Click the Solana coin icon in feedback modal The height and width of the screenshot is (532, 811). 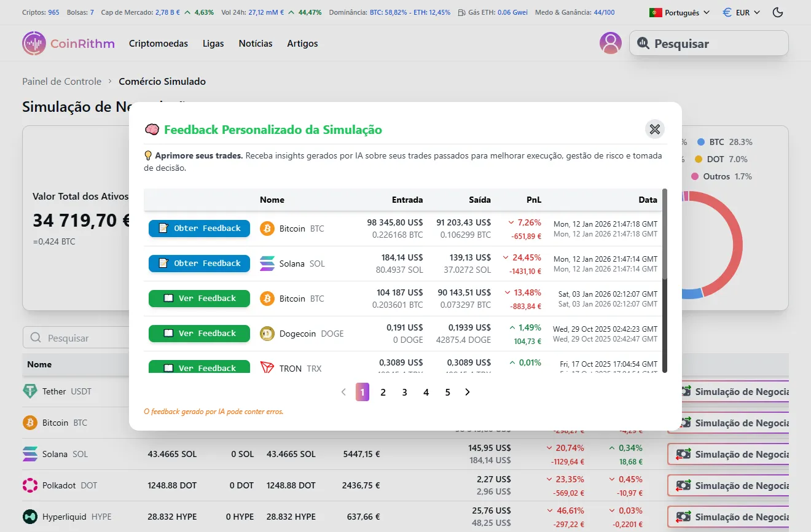(x=267, y=263)
